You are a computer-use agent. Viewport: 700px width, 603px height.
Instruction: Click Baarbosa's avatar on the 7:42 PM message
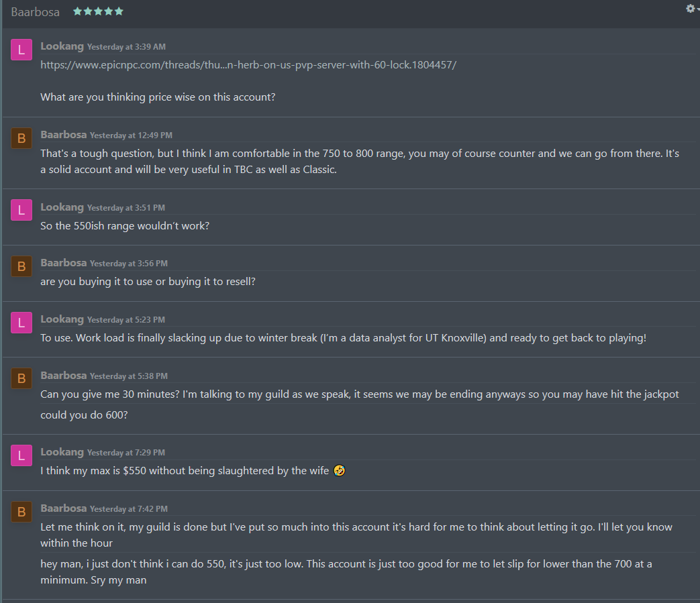(x=21, y=512)
